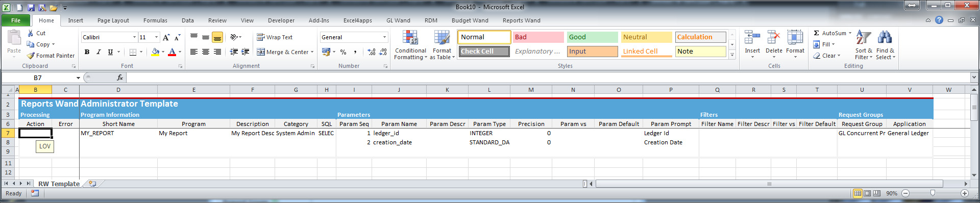Image resolution: width=980 pixels, height=203 pixels.
Task: Open the Calibri font name dropdown
Action: pyautogui.click(x=134, y=37)
